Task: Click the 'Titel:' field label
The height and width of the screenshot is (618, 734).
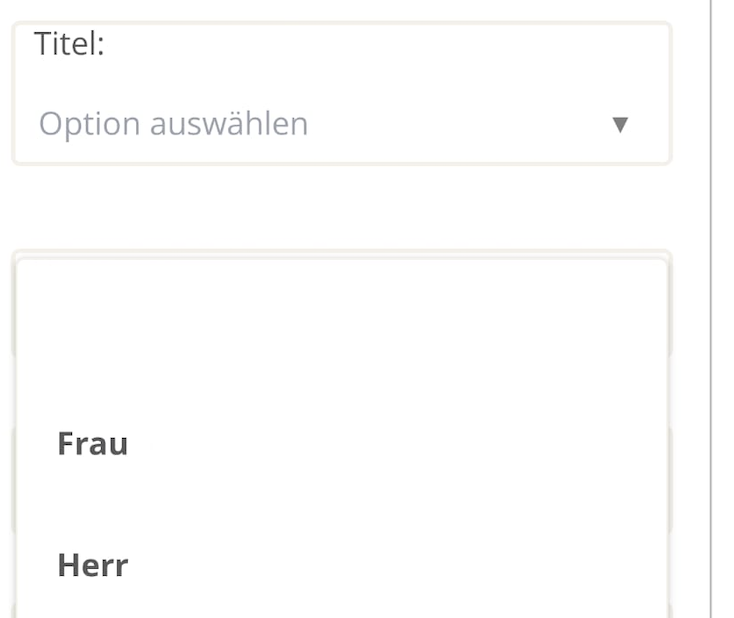Action: click(69, 45)
